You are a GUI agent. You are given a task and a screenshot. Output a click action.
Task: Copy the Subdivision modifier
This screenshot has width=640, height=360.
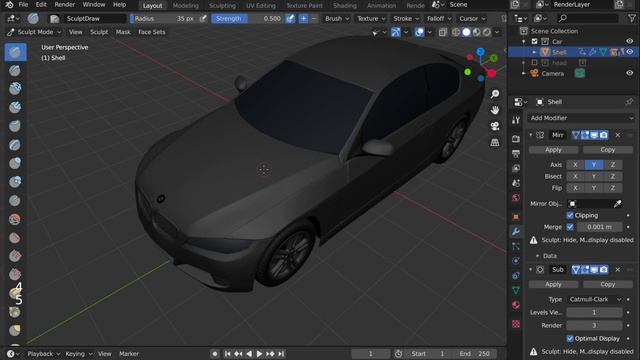point(608,284)
